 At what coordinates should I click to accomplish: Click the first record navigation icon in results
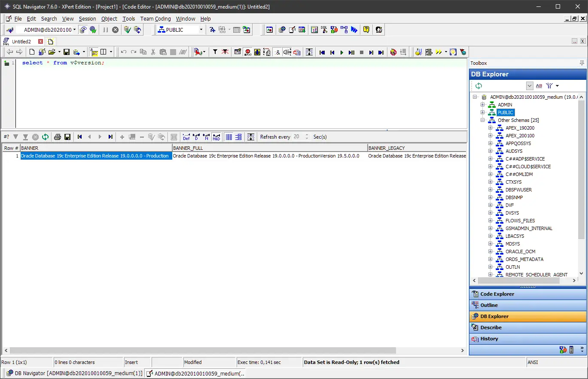tap(80, 137)
